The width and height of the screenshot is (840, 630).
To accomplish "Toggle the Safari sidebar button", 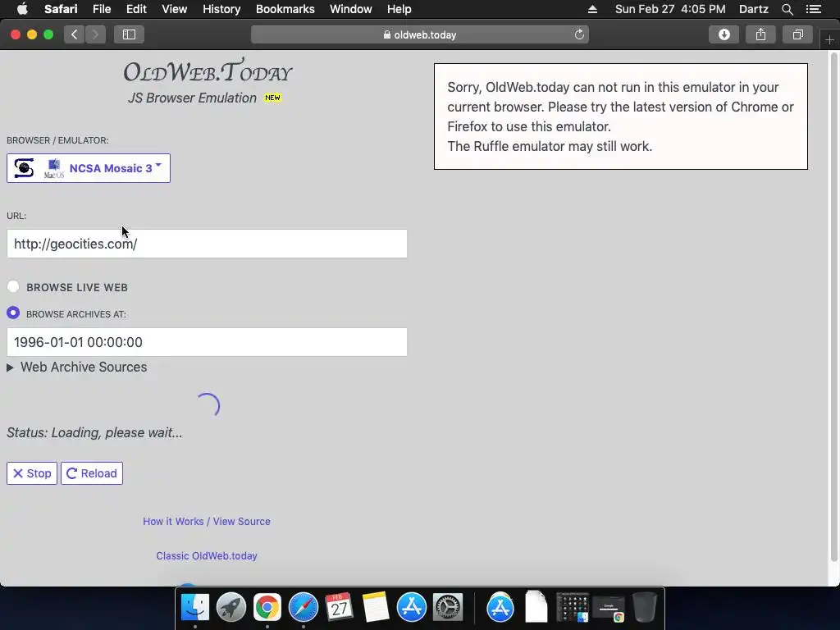I will tap(129, 34).
